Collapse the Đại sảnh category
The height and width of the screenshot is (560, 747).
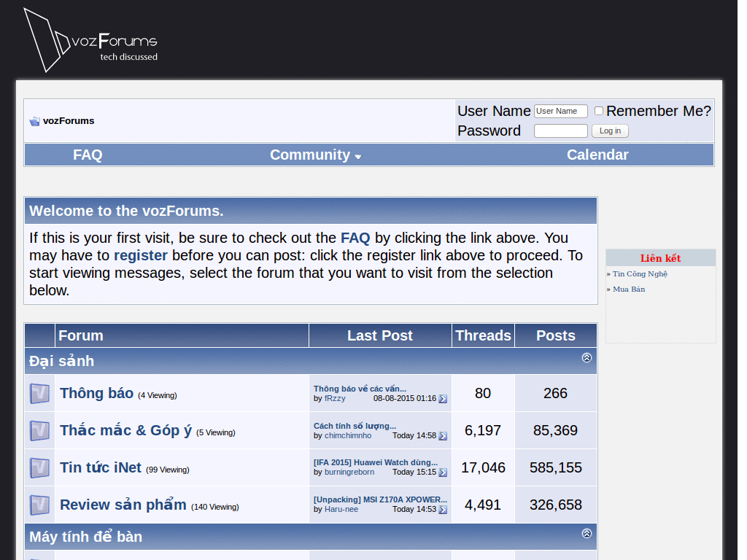(587, 357)
